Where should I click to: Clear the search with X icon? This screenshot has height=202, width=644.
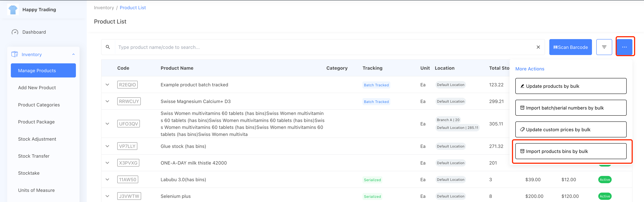pyautogui.click(x=538, y=47)
